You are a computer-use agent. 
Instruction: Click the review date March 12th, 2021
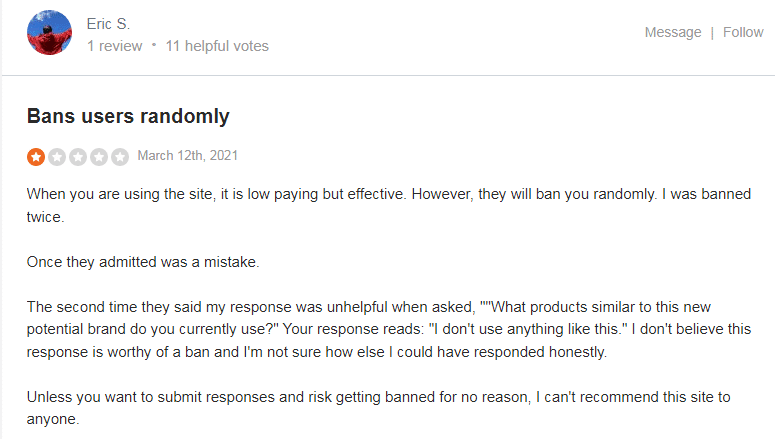coord(187,156)
